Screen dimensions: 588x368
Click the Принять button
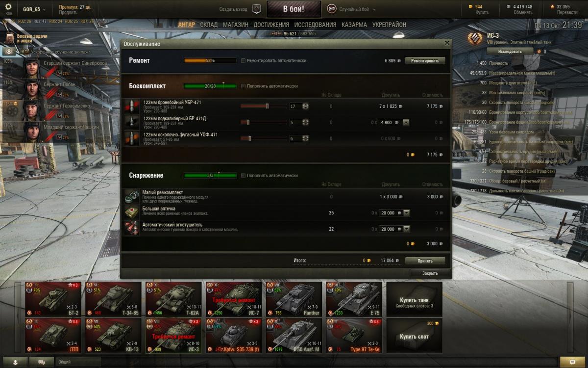point(425,261)
